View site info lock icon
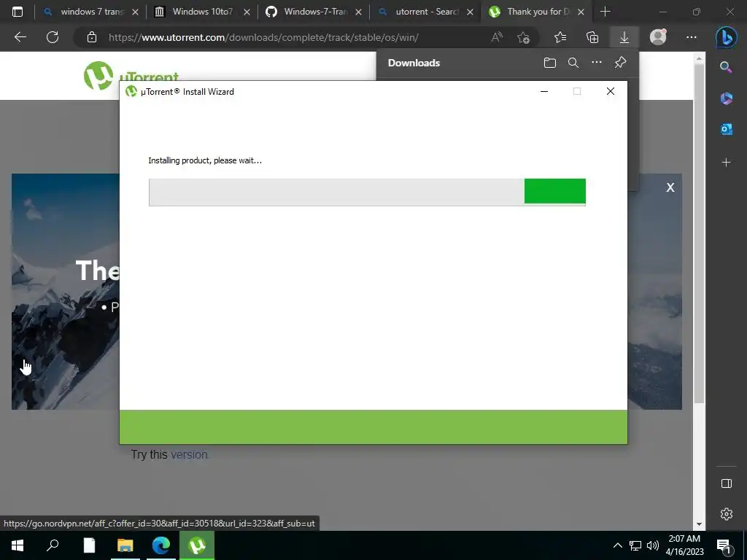747x560 pixels. coord(92,37)
